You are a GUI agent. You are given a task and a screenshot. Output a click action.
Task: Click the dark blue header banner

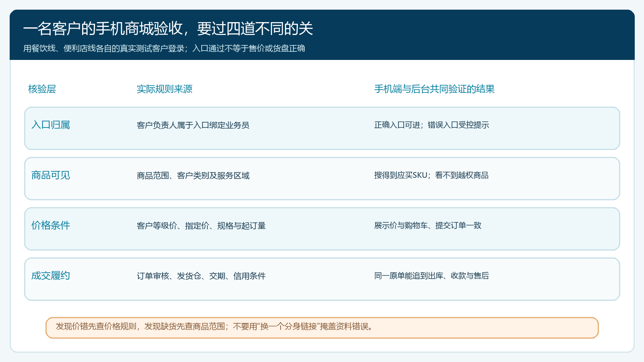click(322, 35)
